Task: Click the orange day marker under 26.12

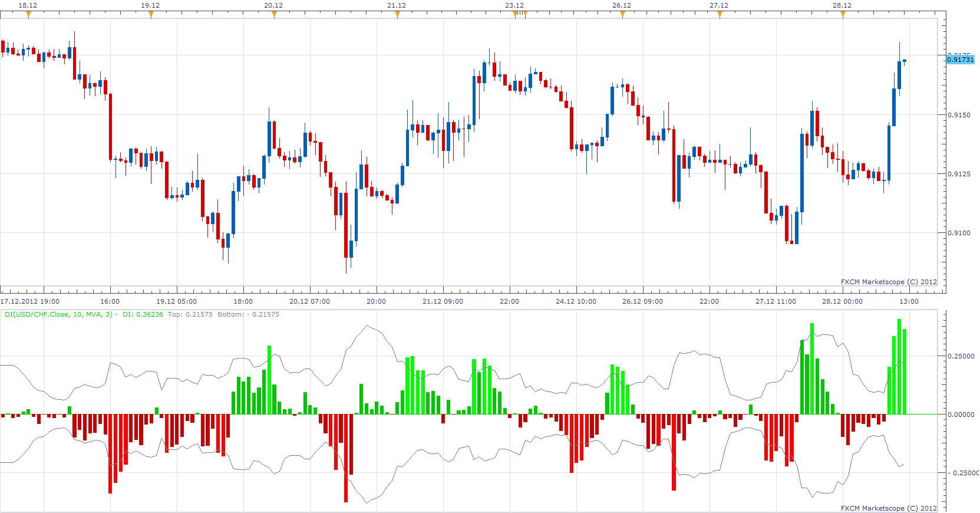Action: 622,15
